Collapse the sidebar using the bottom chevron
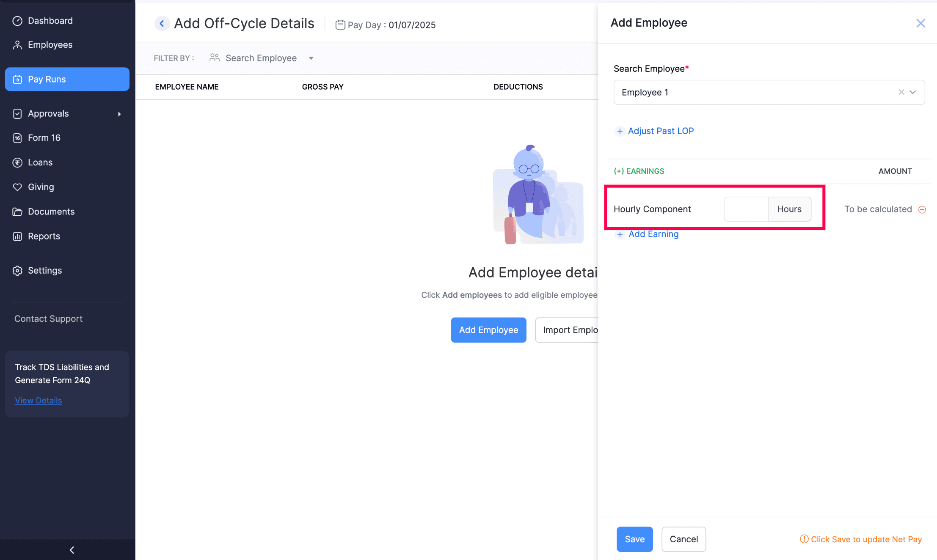Image resolution: width=937 pixels, height=560 pixels. tap(72, 550)
